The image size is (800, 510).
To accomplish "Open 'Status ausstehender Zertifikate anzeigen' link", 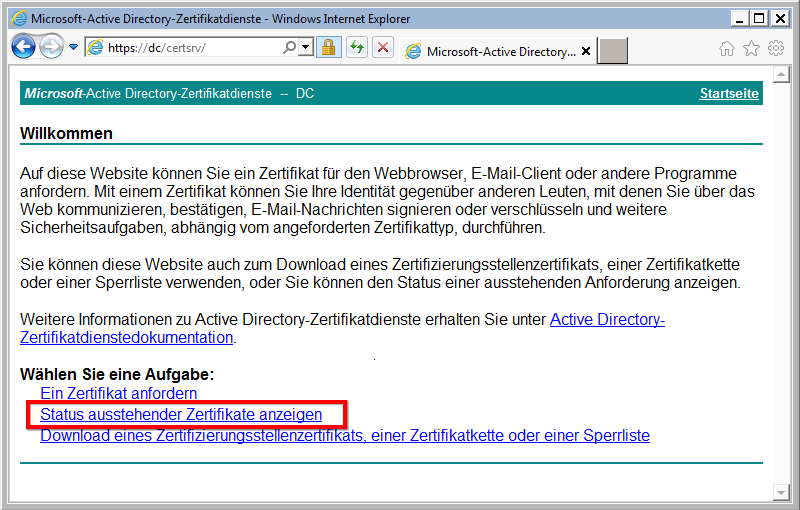I will [181, 414].
